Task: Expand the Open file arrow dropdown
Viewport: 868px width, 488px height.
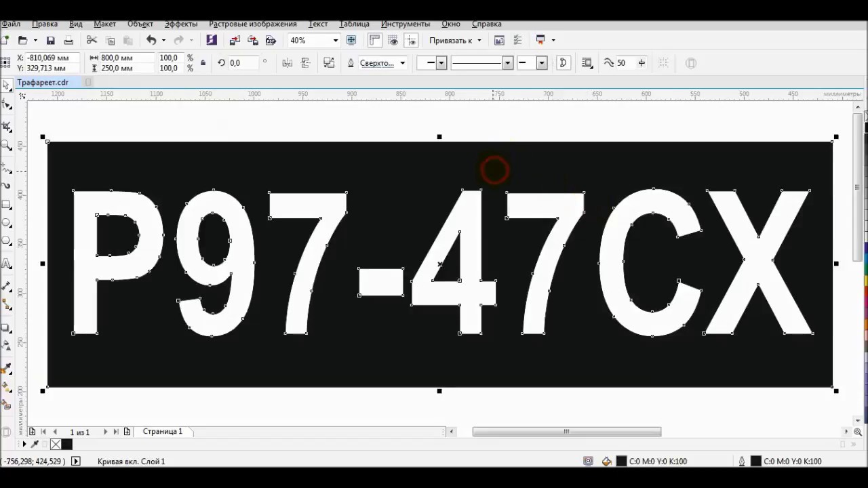Action: pyautogui.click(x=35, y=41)
